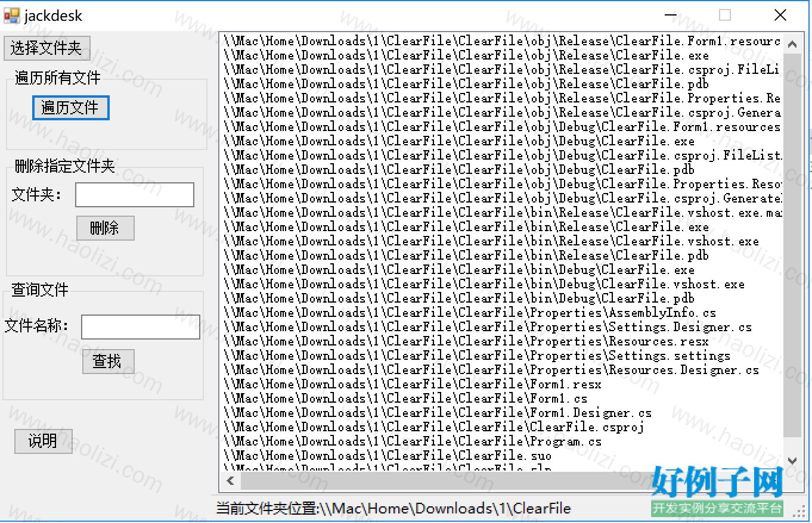Close the jackdesk window
812x523 pixels.
(x=780, y=15)
